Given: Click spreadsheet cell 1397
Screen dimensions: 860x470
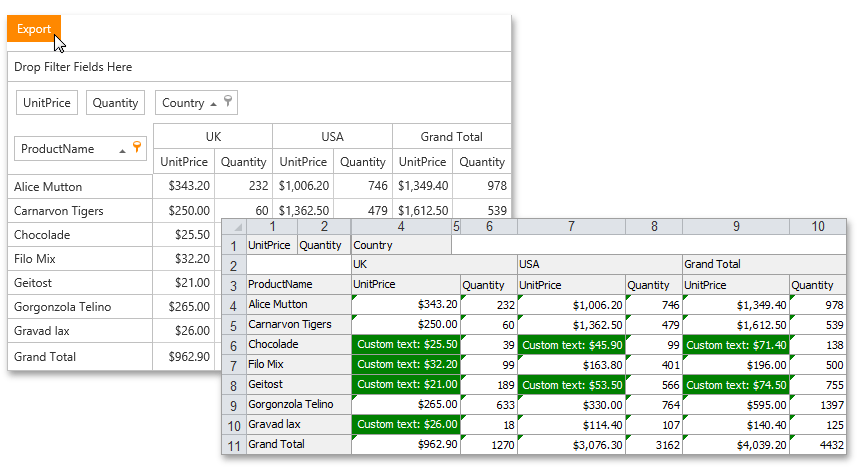Looking at the screenshot, I should (x=818, y=405).
